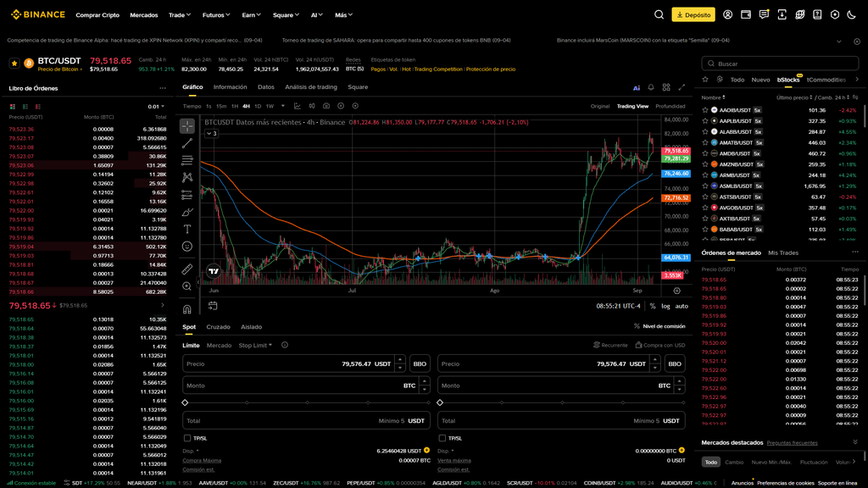Open the language globe icon
This screenshot has height=488, width=868.
800,15
